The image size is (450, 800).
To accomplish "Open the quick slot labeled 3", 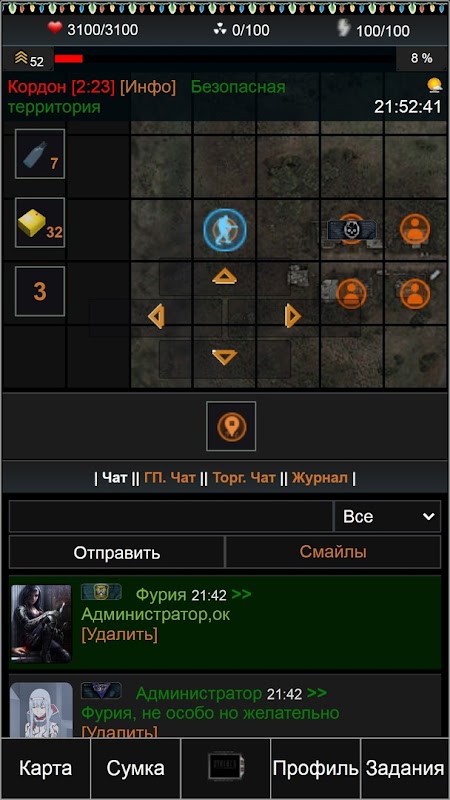I will 40,291.
